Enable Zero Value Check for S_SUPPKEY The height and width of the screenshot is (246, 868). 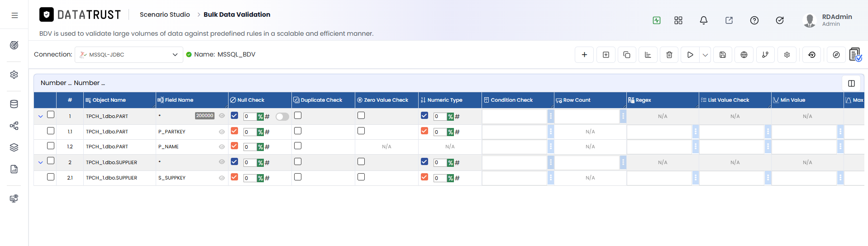coord(361,177)
